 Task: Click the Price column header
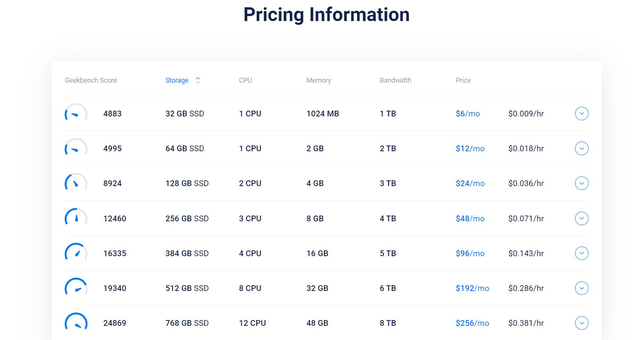pos(463,80)
